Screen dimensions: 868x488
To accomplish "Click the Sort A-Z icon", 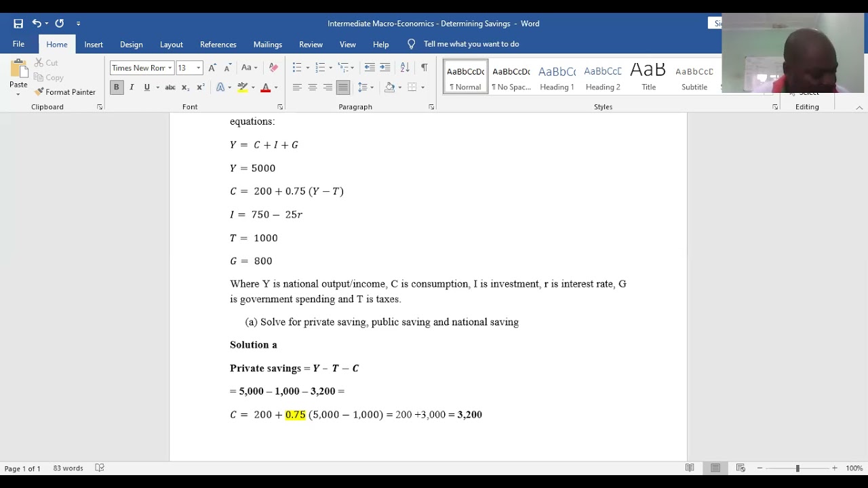I will click(x=405, y=68).
